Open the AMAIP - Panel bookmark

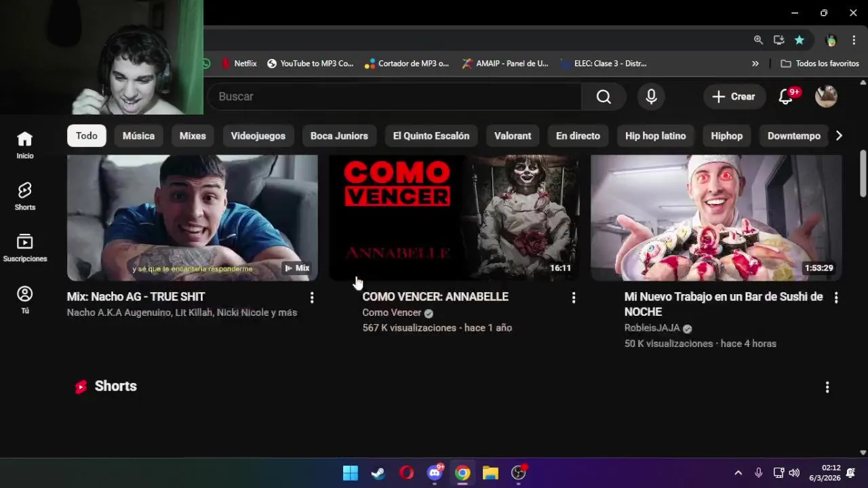click(505, 64)
